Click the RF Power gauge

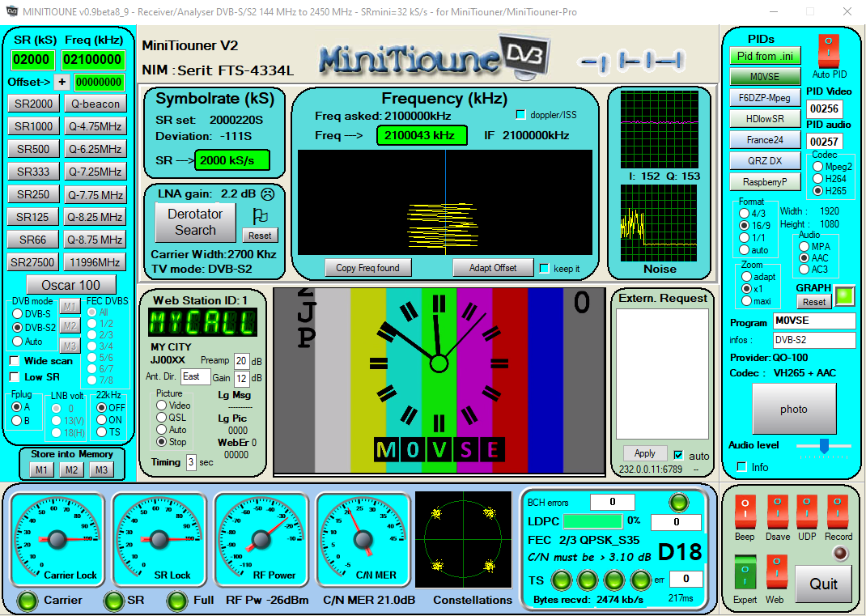(261, 540)
